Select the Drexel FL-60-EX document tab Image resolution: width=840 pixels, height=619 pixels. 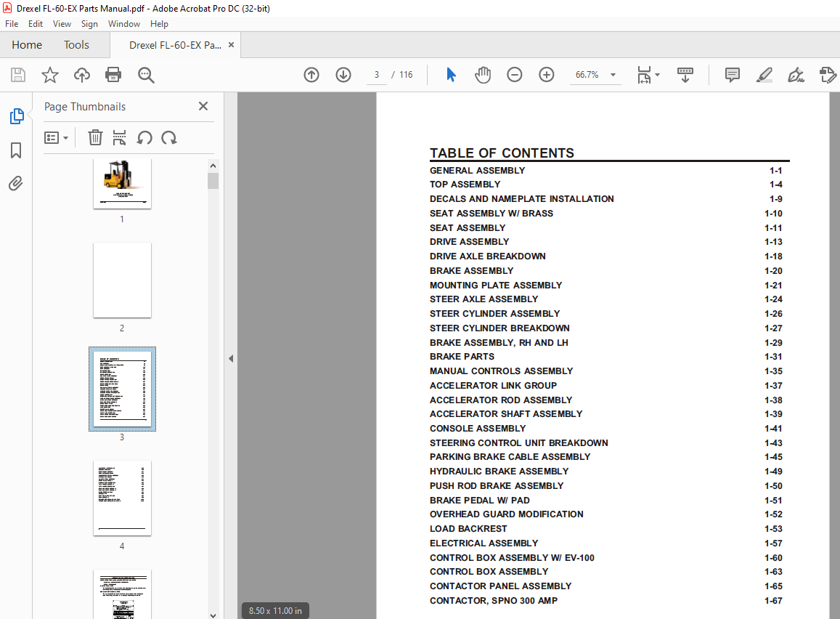point(175,45)
